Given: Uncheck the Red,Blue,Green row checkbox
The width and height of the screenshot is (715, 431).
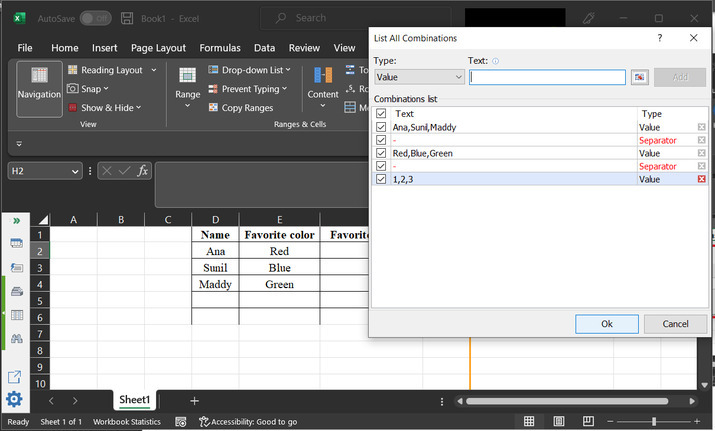Looking at the screenshot, I should 381,153.
